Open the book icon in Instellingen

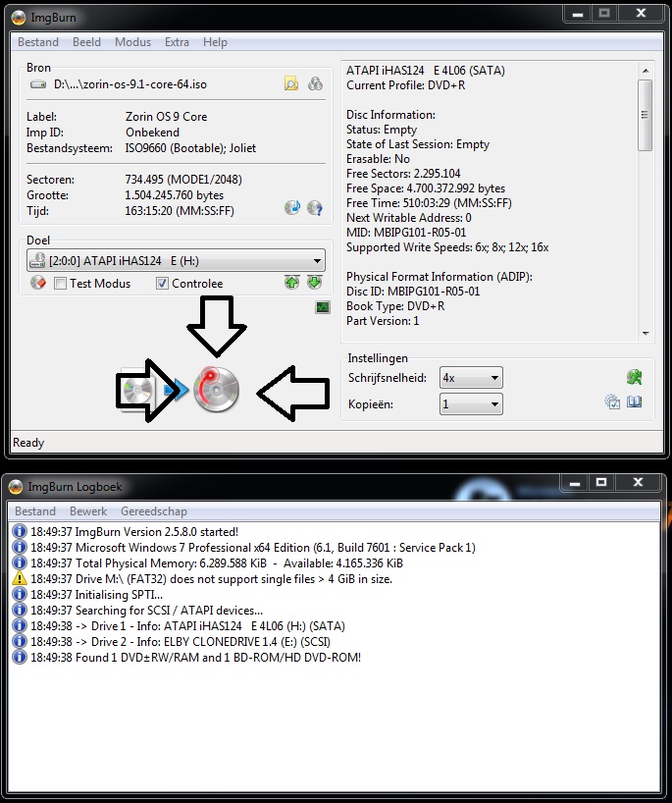point(634,401)
